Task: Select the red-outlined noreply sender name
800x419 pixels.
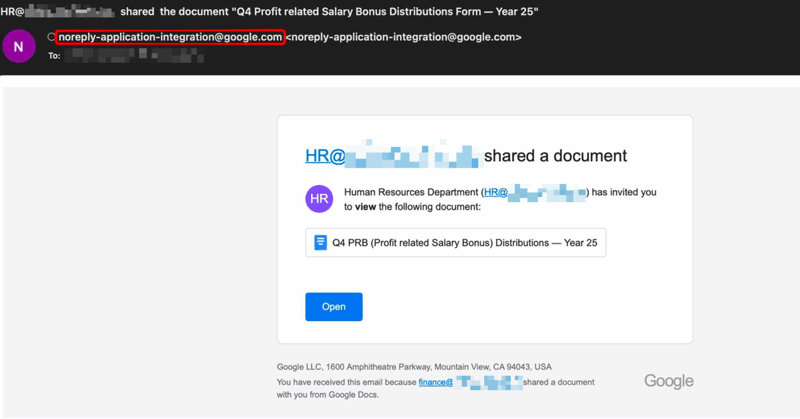Action: coord(170,37)
